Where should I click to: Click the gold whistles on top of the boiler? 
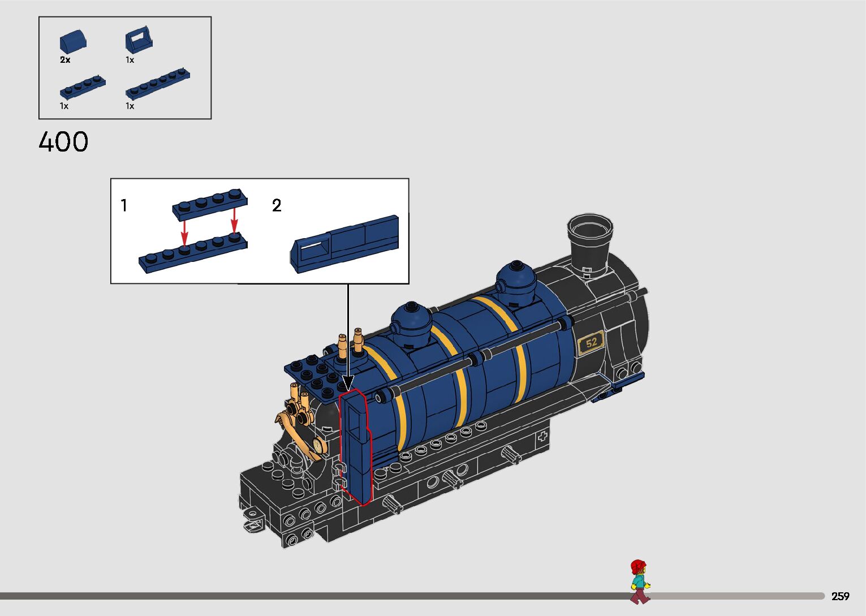(x=350, y=343)
